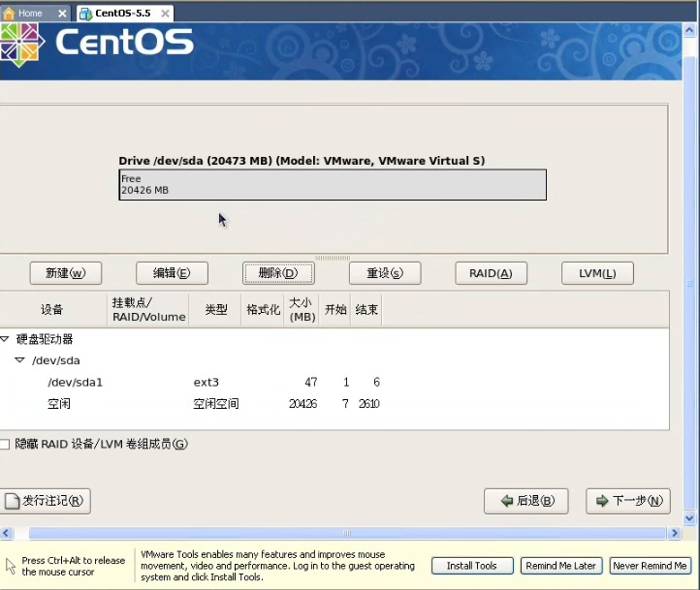Image resolution: width=700 pixels, height=590 pixels.
Task: Select the Free 20426 MB drive block
Action: [333, 185]
